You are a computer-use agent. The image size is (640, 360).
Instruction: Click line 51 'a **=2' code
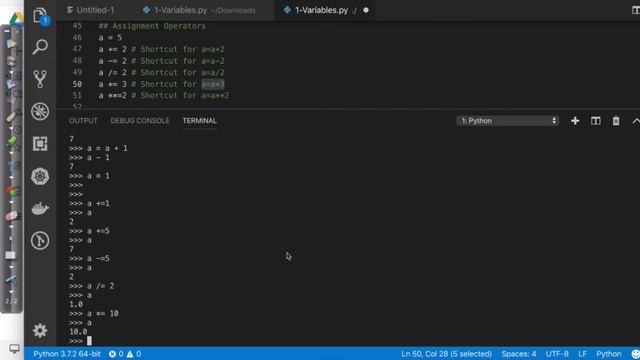[112, 96]
